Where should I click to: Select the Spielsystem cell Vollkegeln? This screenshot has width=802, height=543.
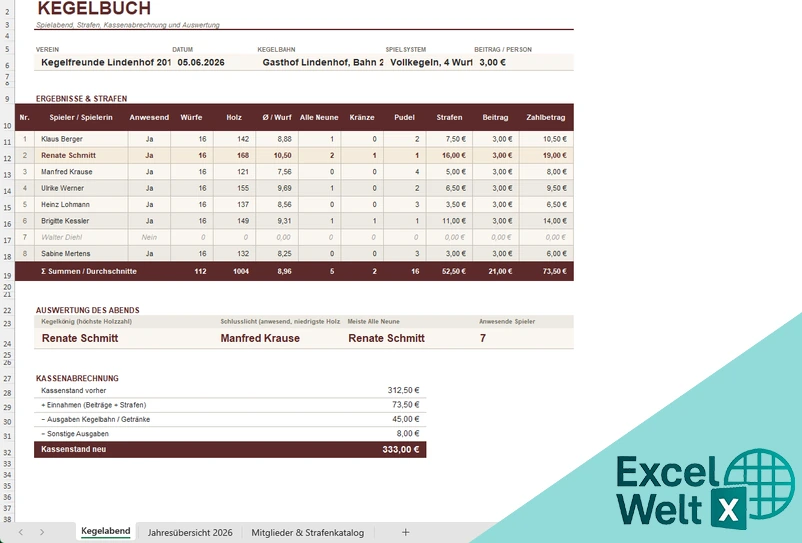[x=429, y=62]
